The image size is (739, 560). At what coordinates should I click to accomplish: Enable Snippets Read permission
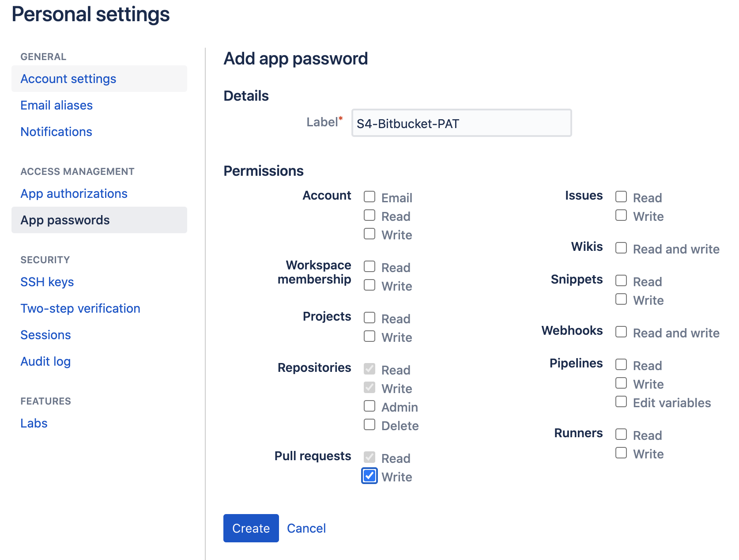(x=621, y=280)
